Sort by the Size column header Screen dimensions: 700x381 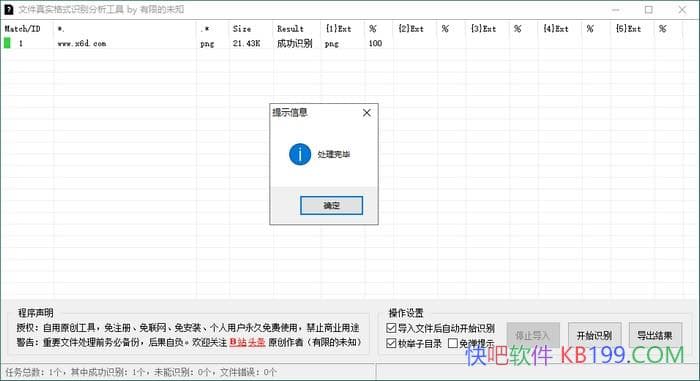coord(242,29)
